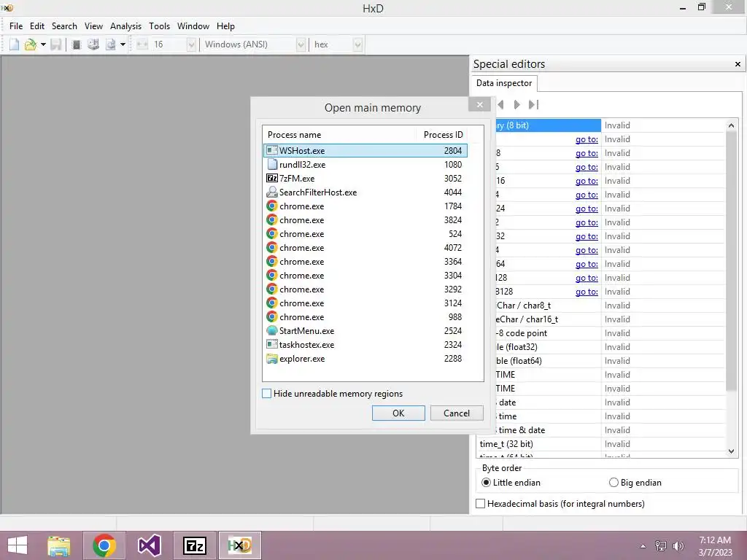The height and width of the screenshot is (560, 747).
Task: Open the Window menu
Action: click(x=193, y=26)
